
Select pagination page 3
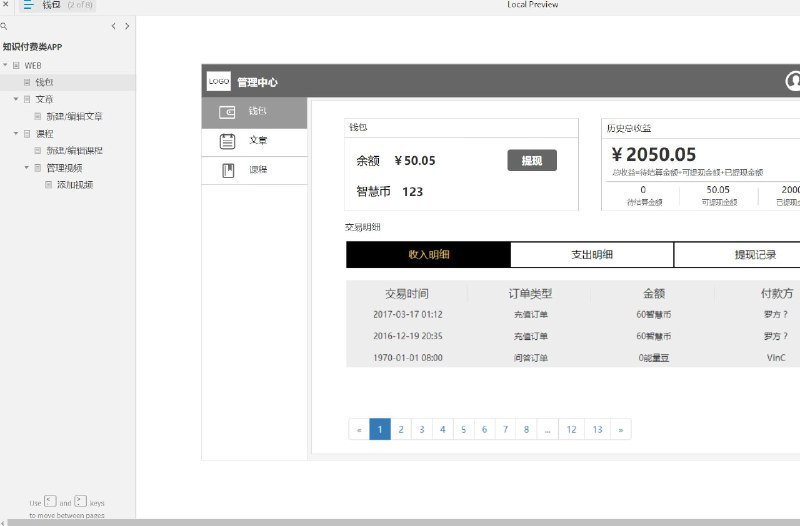click(422, 430)
